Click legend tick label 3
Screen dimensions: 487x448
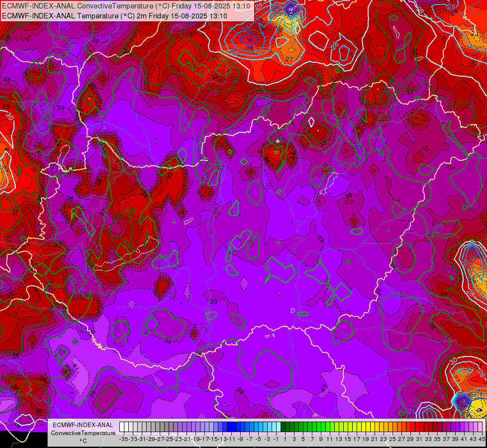[x=294, y=439]
